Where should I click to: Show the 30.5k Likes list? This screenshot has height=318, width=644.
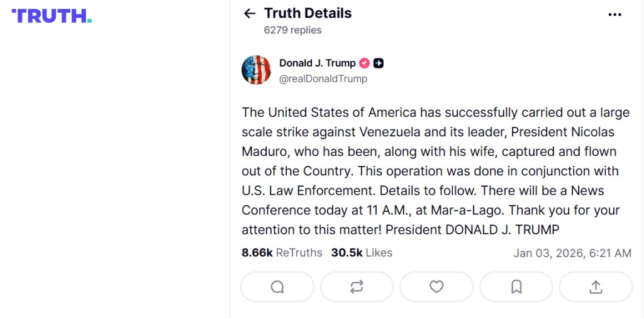point(362,253)
